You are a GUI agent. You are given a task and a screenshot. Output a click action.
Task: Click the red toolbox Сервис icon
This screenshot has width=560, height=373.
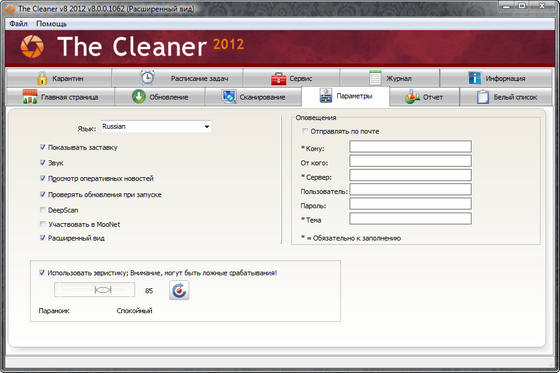tap(279, 78)
